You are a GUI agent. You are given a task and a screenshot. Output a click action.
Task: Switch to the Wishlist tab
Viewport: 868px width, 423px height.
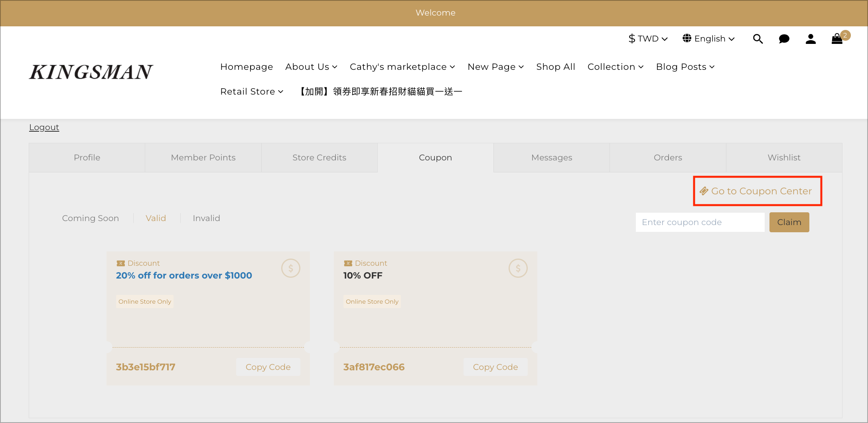pyautogui.click(x=784, y=158)
